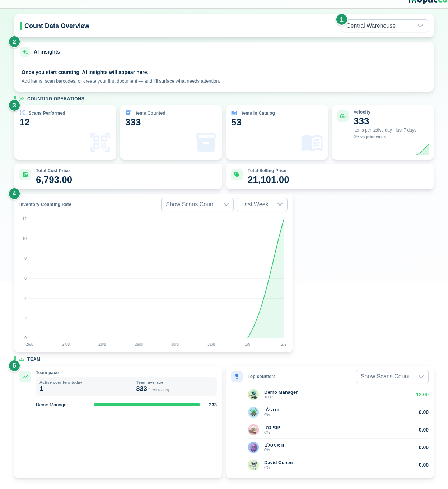This screenshot has width=448, height=489.
Task: Click יוסי כהן avatar in Top counters
Action: point(253,430)
